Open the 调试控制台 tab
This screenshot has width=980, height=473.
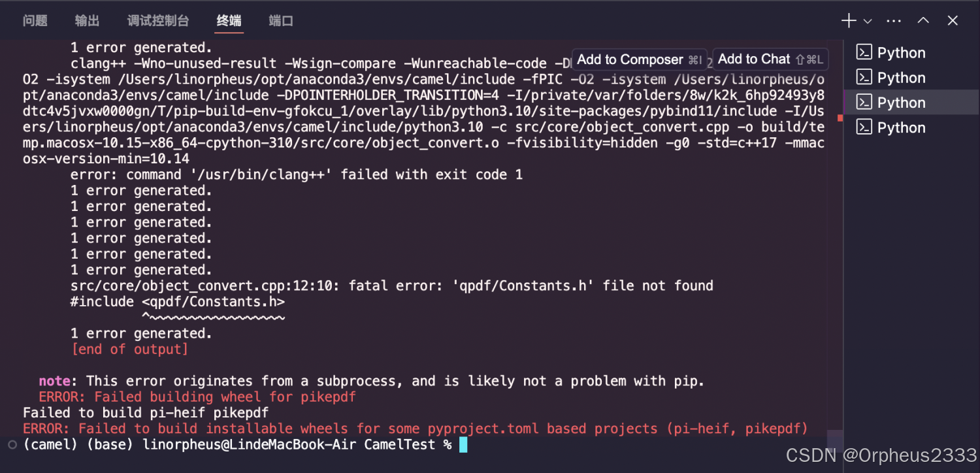(158, 20)
